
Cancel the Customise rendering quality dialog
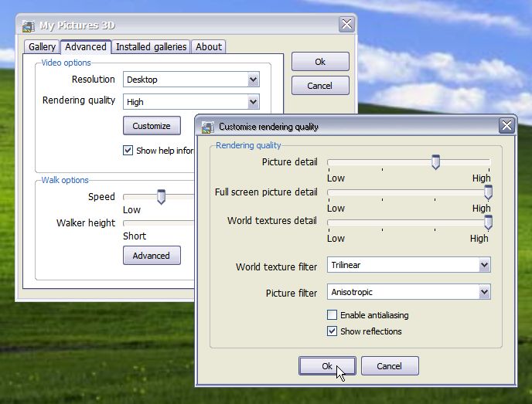tap(390, 366)
